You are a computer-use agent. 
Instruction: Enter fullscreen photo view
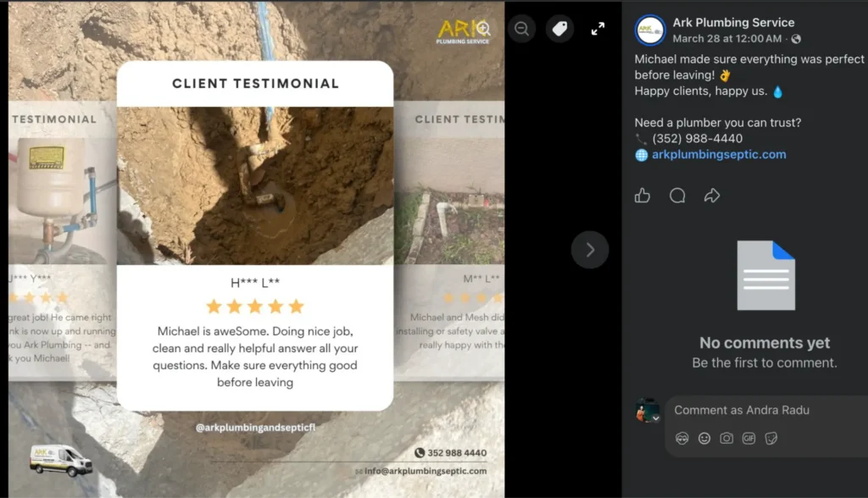click(598, 28)
